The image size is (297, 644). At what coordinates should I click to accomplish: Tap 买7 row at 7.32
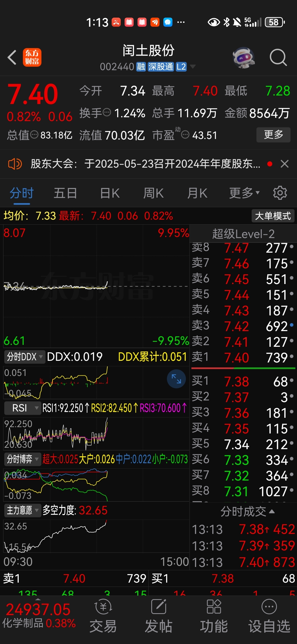point(243,476)
